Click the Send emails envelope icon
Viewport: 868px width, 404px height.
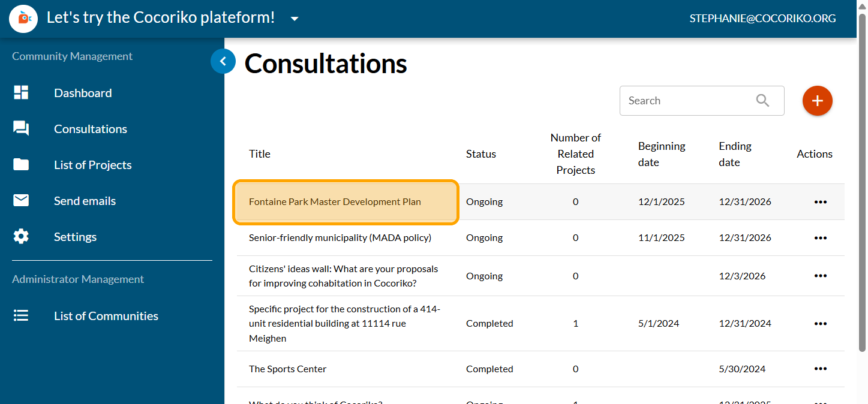point(21,201)
